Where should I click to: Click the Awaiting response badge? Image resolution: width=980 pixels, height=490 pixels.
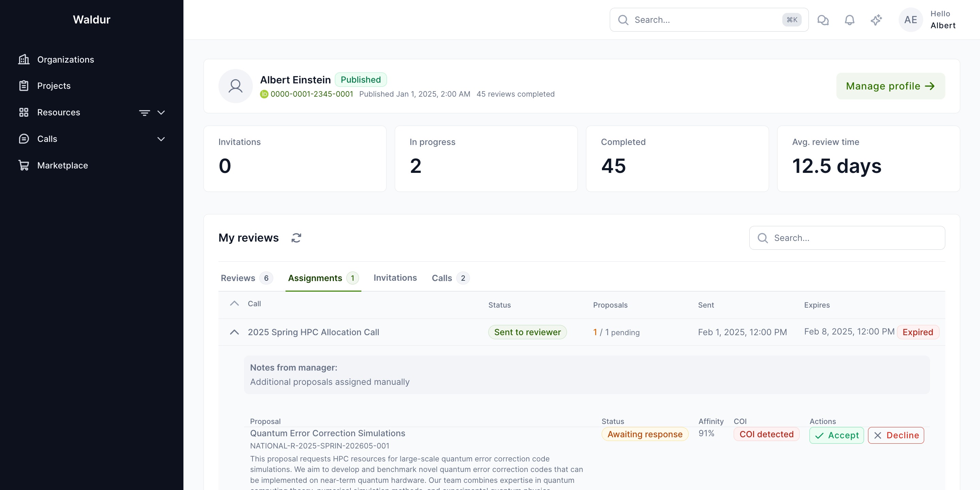coord(645,434)
